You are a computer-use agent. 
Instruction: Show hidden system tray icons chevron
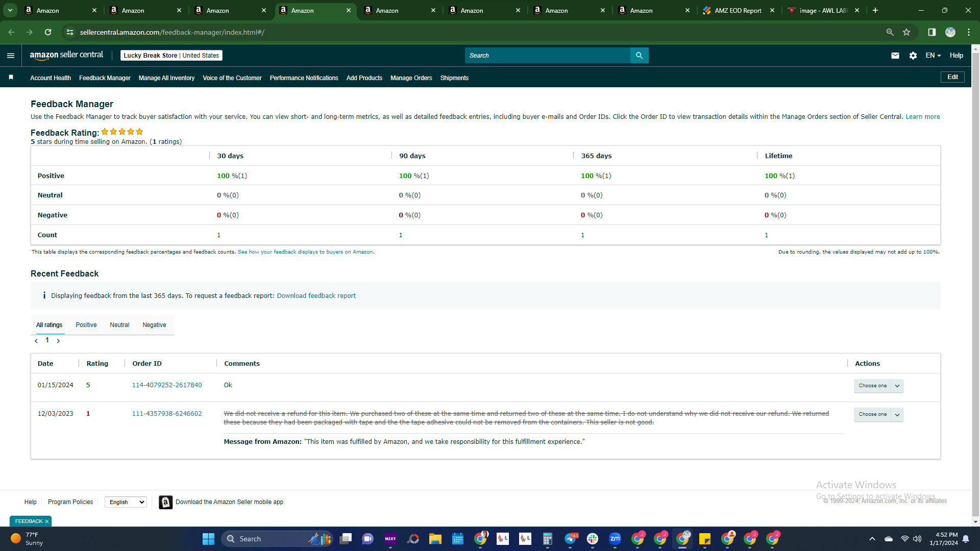[872, 539]
